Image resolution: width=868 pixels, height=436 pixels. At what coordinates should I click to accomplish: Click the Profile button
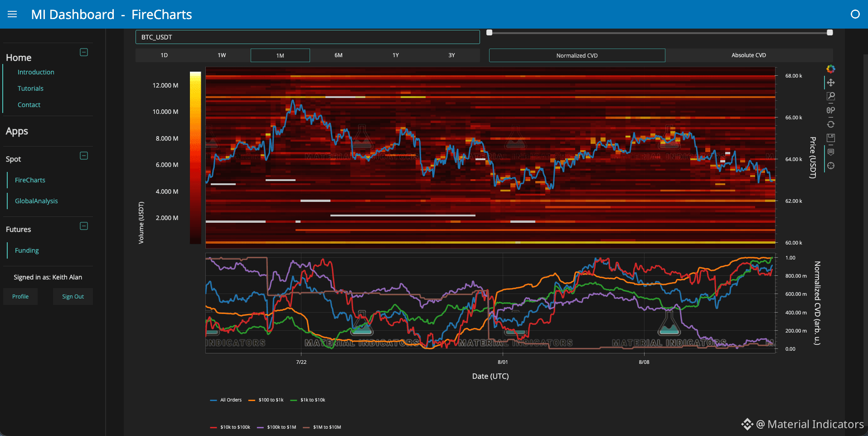[x=20, y=297]
